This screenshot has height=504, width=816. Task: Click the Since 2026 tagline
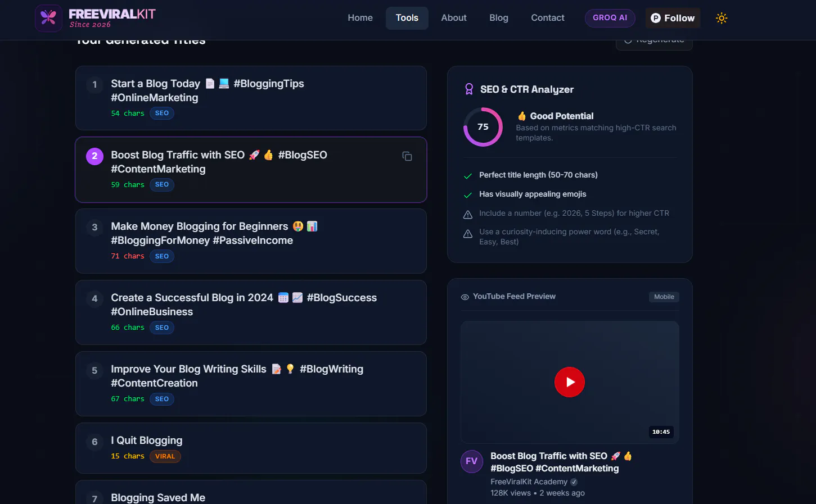click(90, 25)
